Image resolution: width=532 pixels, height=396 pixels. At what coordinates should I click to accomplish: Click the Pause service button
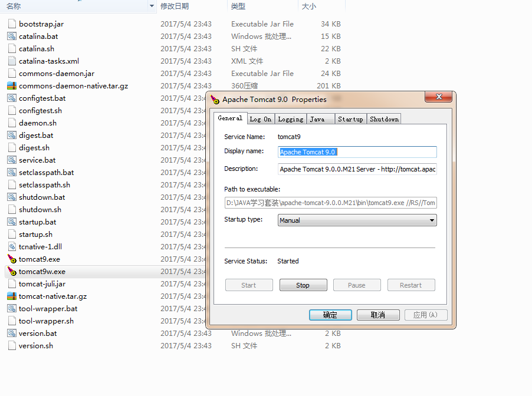357,285
